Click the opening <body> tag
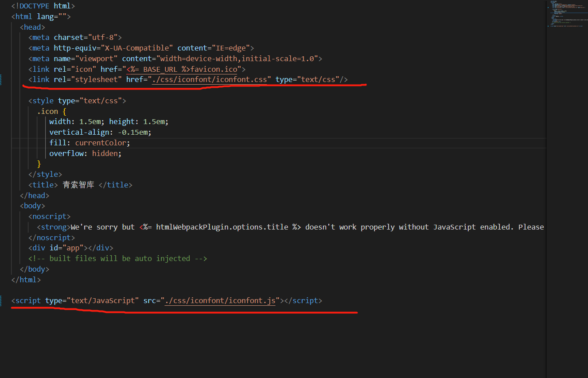This screenshot has width=588, height=378. click(32, 206)
